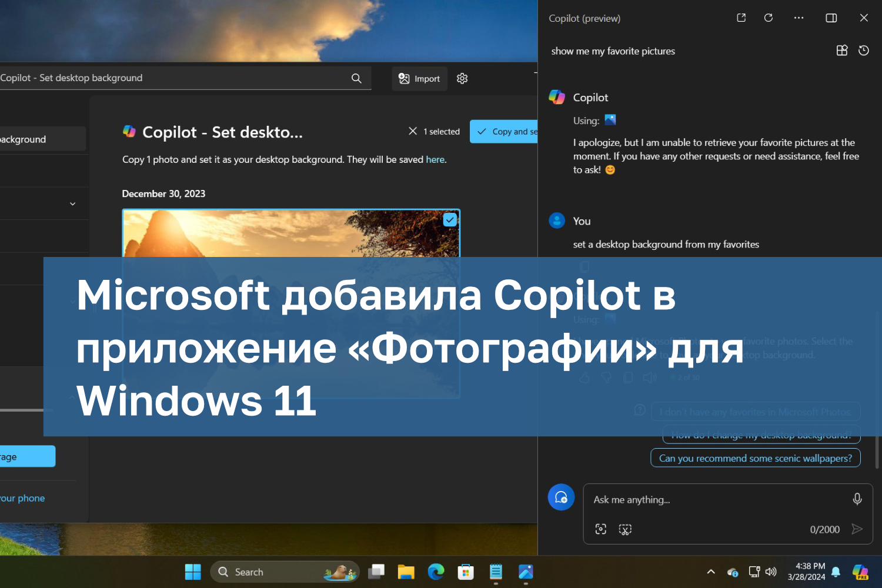This screenshot has height=588, width=882.
Task: Click the Import button in Photos
Action: point(419,78)
